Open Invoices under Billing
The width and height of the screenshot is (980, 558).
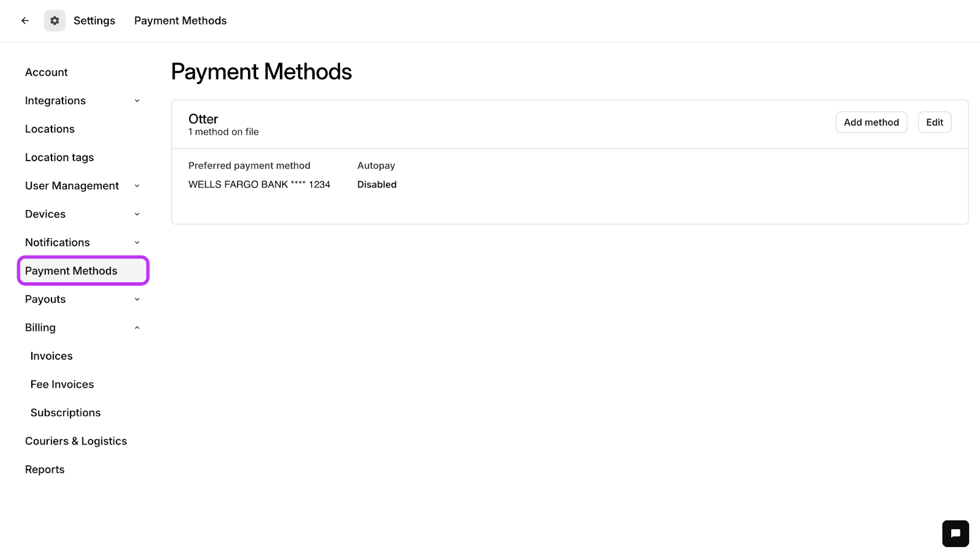[x=51, y=356]
